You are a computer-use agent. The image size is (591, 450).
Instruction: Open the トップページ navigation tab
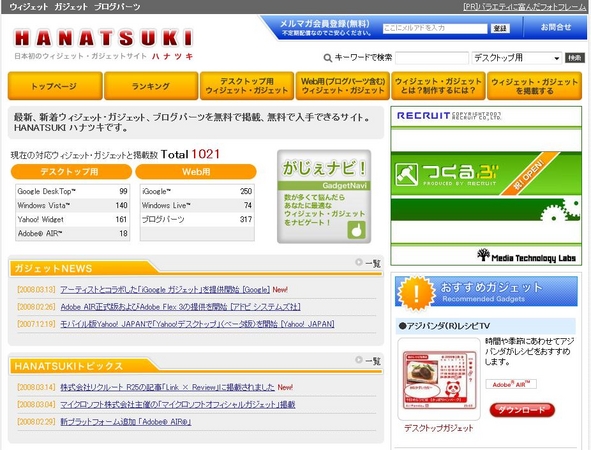pos(55,86)
